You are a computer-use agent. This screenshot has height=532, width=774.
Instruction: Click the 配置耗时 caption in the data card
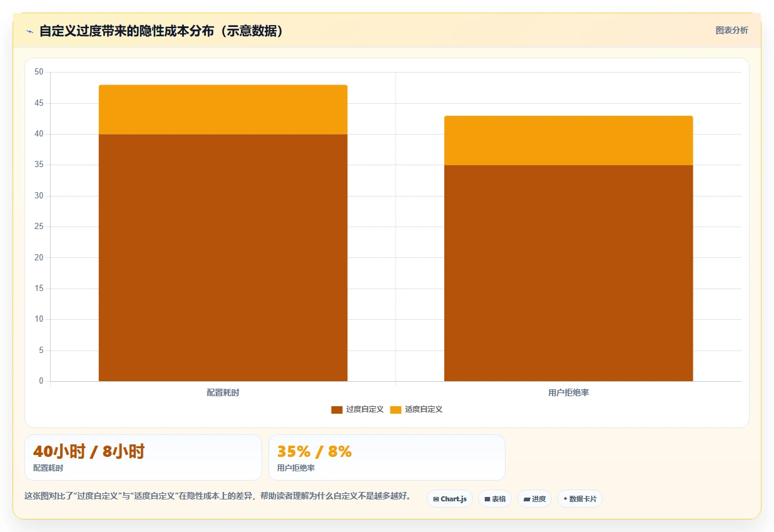click(48, 468)
